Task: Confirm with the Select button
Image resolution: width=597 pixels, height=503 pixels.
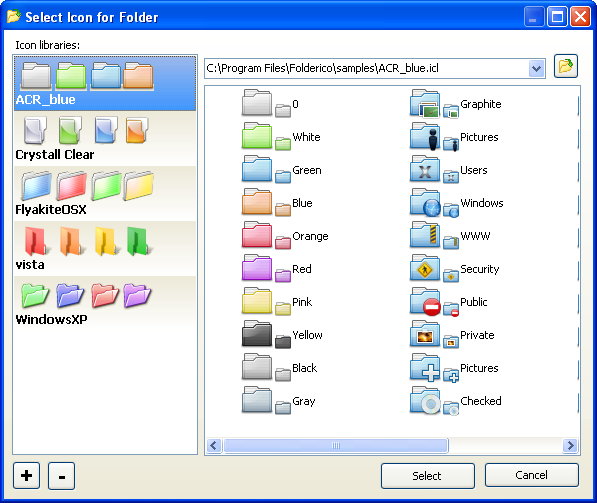Action: 428,476
